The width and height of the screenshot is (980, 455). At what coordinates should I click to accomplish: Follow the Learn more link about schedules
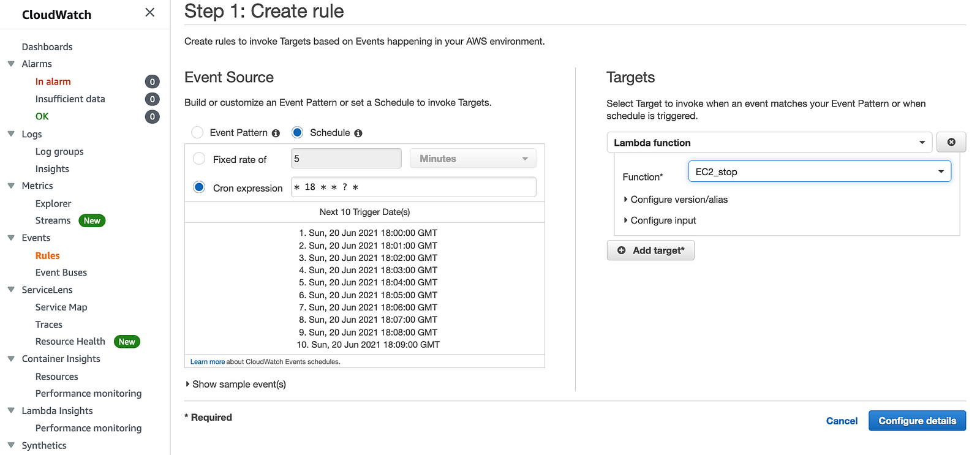click(x=208, y=362)
